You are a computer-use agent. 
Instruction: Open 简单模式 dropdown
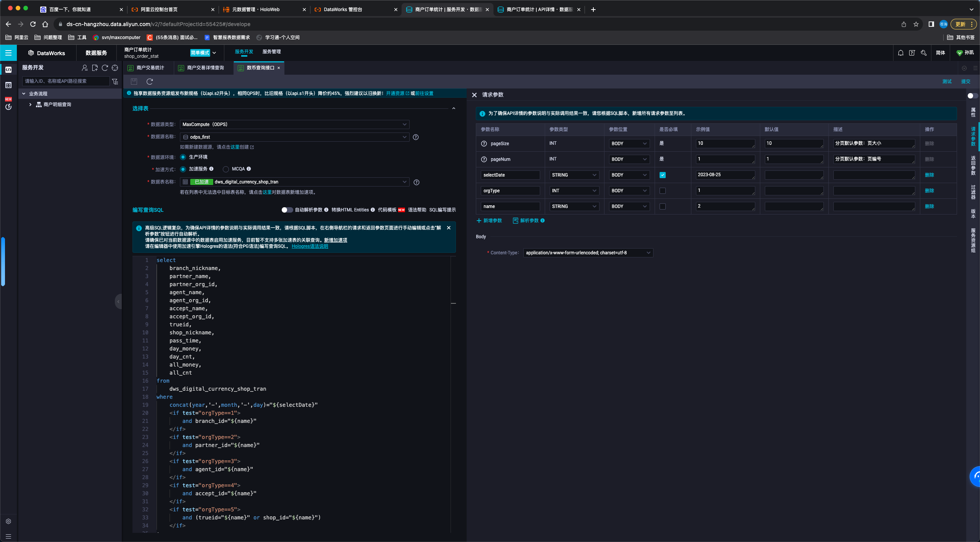coord(203,53)
